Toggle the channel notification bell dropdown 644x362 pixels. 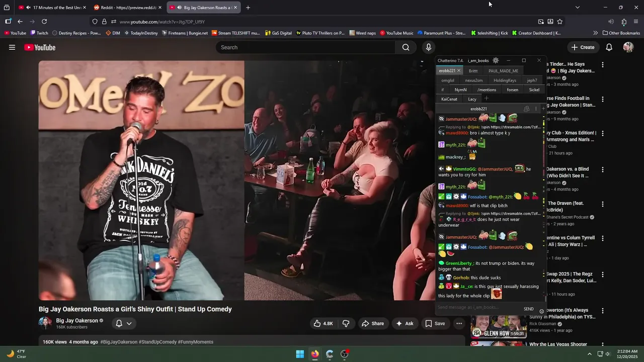(x=123, y=323)
